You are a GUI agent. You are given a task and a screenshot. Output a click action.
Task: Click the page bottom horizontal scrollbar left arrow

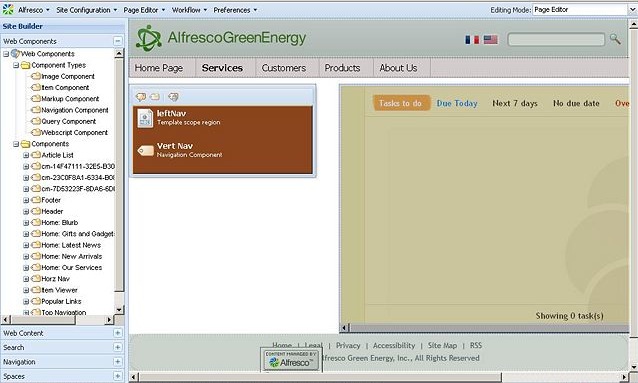(x=133, y=377)
